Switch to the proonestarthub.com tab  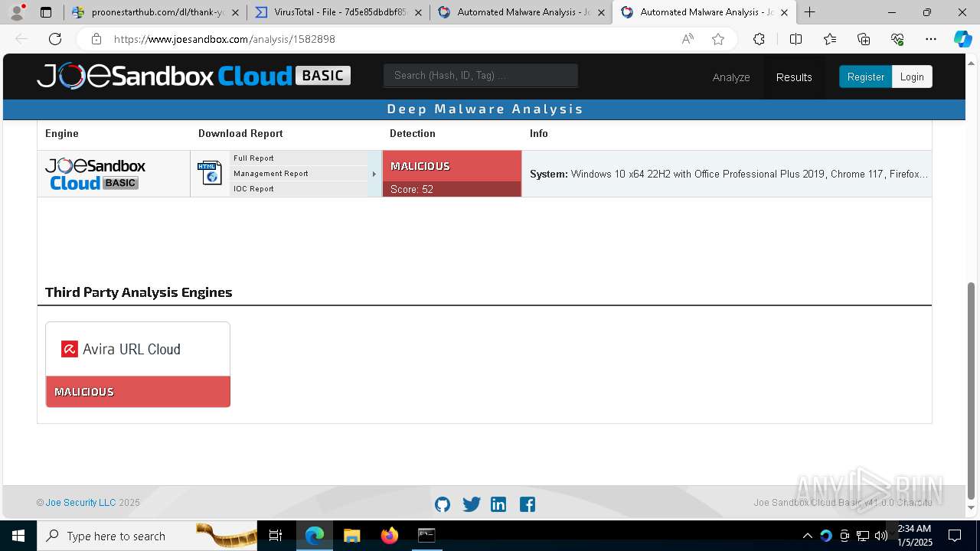155,12
